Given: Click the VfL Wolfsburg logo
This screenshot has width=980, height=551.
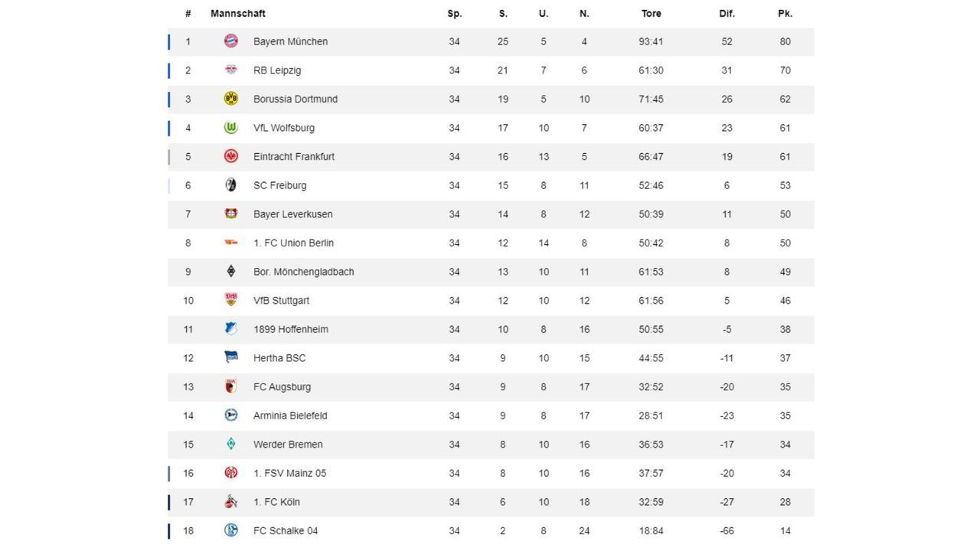Looking at the screenshot, I should click(x=230, y=128).
